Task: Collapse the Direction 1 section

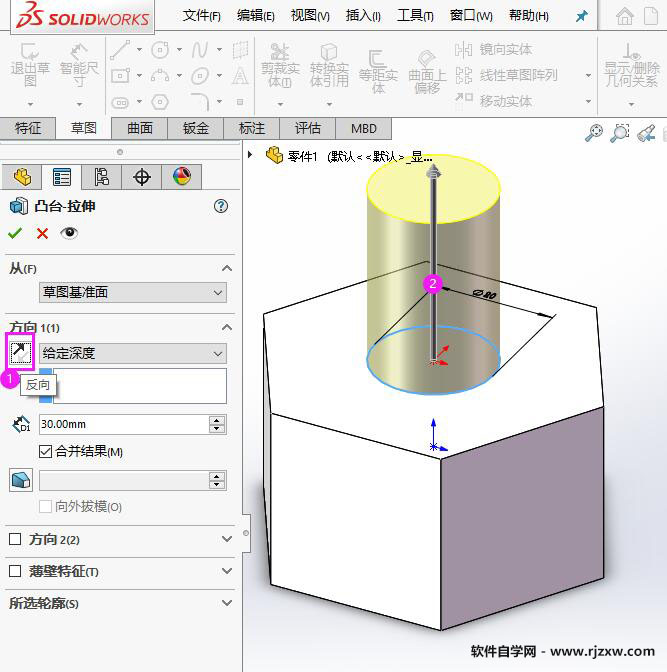Action: pos(227,327)
